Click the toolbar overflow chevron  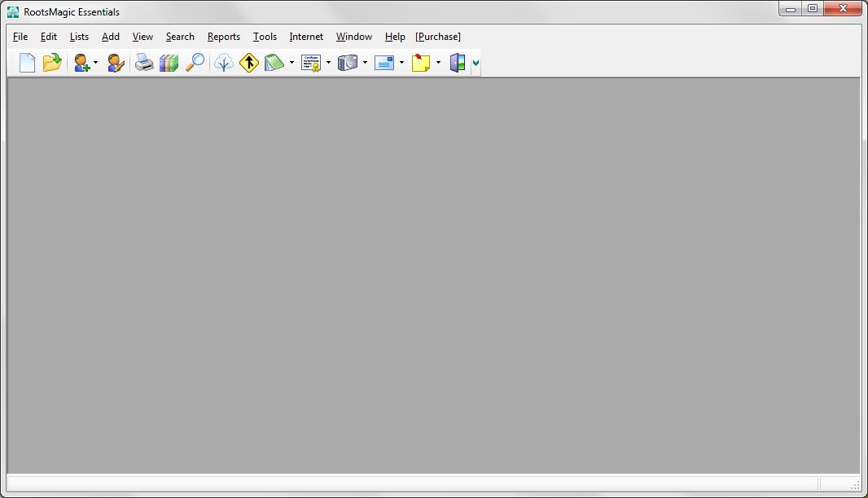coord(476,63)
